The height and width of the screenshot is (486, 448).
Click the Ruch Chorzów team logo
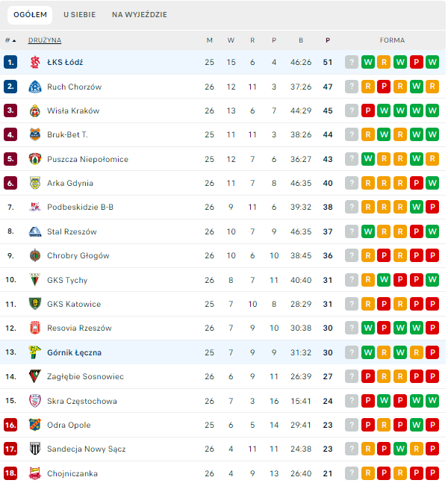[34, 87]
